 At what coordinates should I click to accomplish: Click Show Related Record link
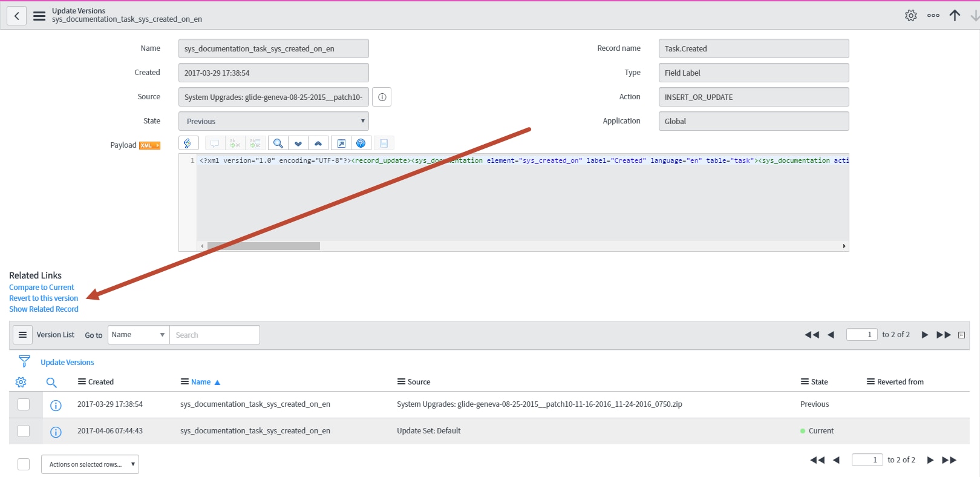44,309
